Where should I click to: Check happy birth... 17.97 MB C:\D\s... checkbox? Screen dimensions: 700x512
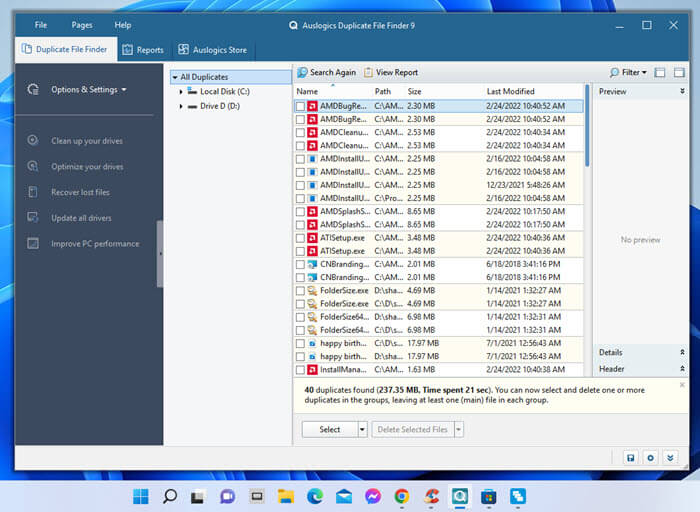point(300,343)
